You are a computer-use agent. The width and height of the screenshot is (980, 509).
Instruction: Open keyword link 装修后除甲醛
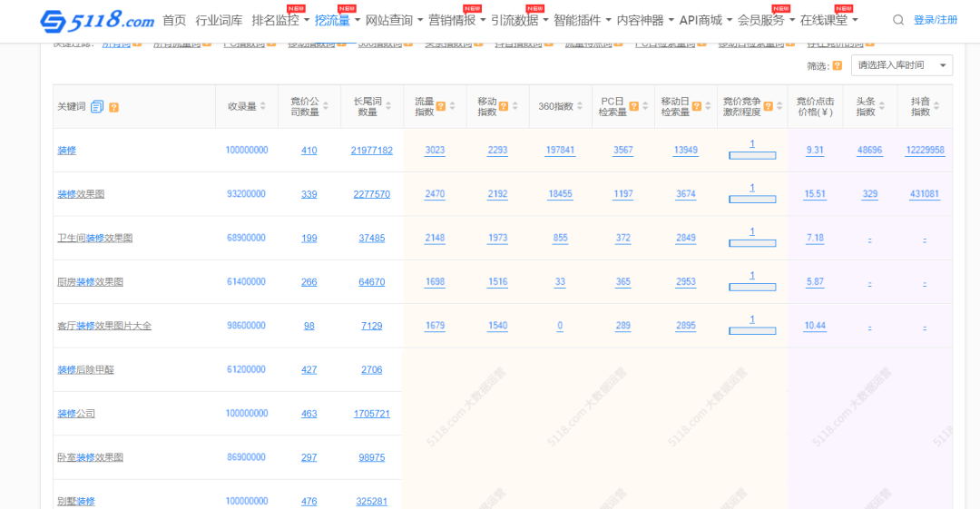point(85,369)
